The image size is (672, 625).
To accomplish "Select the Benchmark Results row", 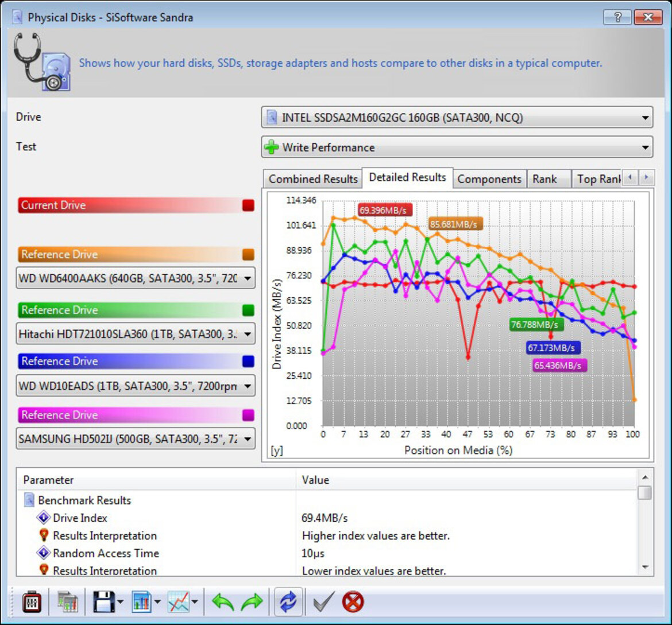I will pos(327,500).
